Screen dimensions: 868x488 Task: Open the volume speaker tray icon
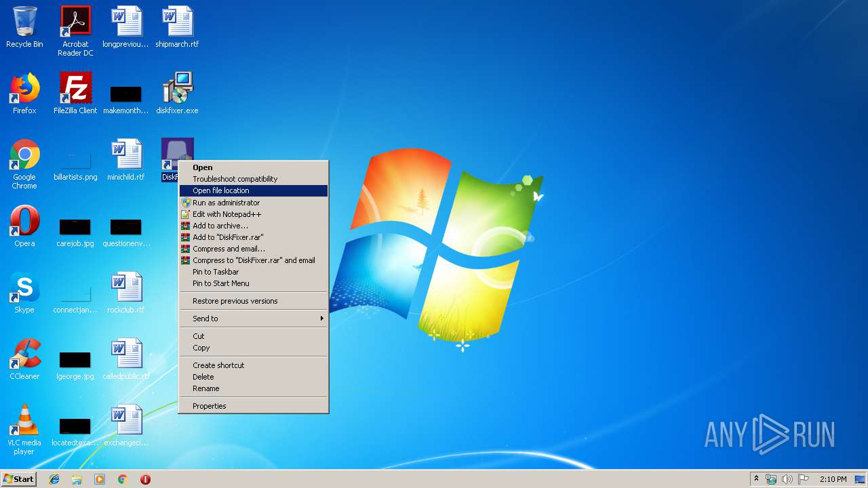787,479
